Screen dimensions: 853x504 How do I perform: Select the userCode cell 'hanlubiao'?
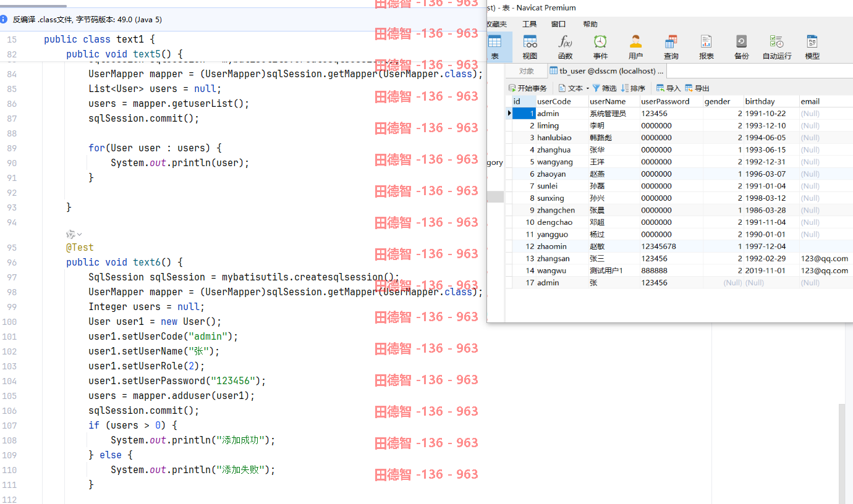[x=561, y=138]
